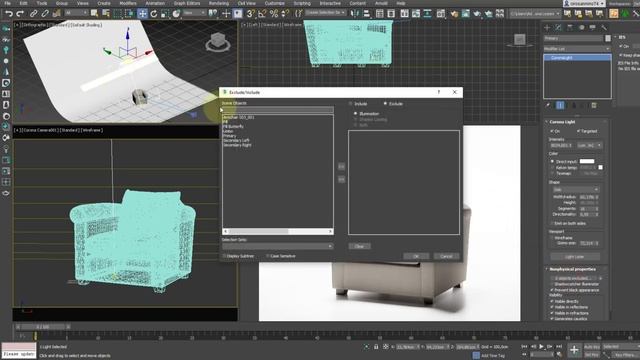Open the Modifier List dropdown
This screenshot has width=640, height=360.
click(577, 49)
